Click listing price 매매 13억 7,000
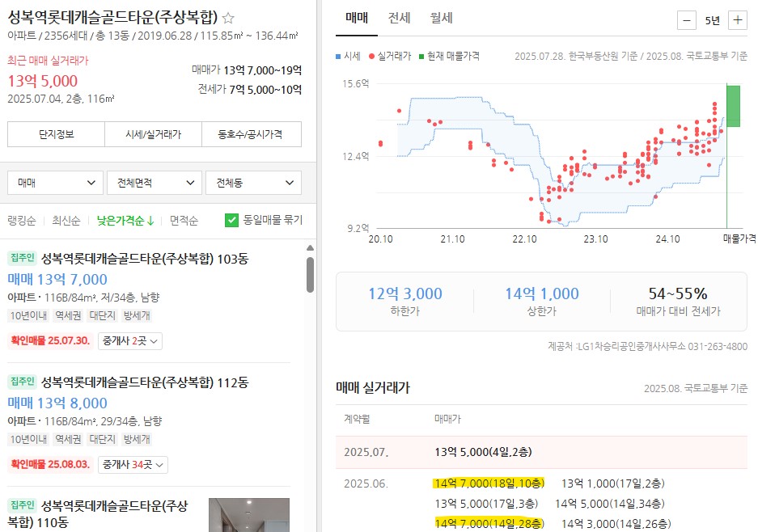 click(x=57, y=279)
